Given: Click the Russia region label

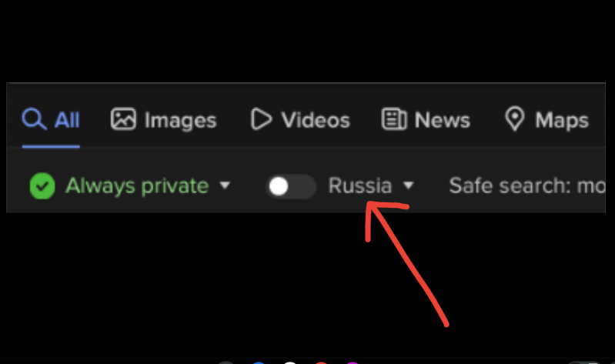Looking at the screenshot, I should pyautogui.click(x=360, y=185).
